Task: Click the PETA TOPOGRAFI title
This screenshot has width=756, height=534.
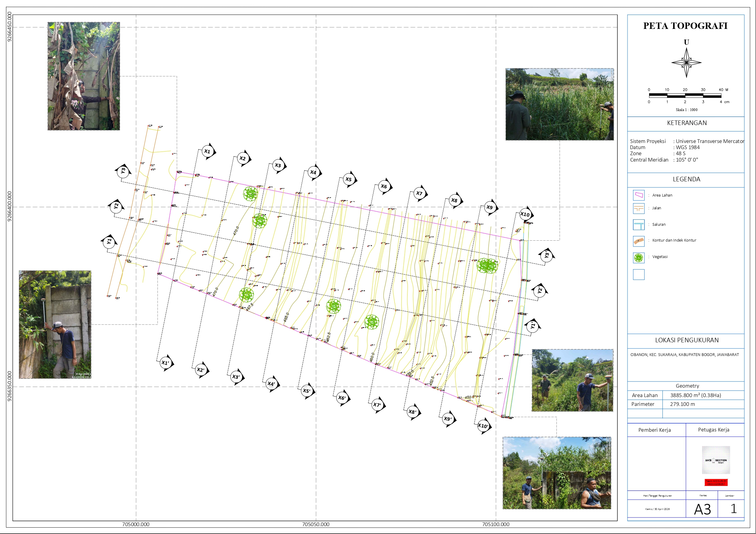Action: 685,26
